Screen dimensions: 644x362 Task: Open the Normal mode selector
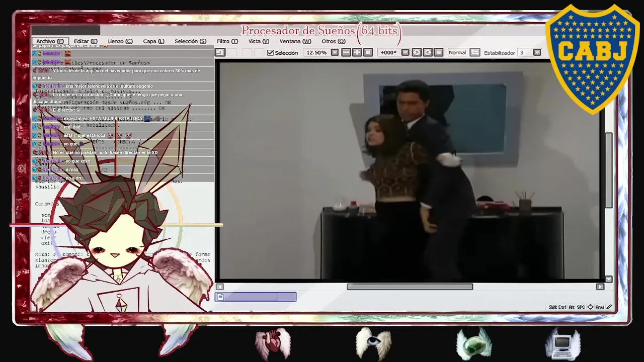[x=457, y=52]
